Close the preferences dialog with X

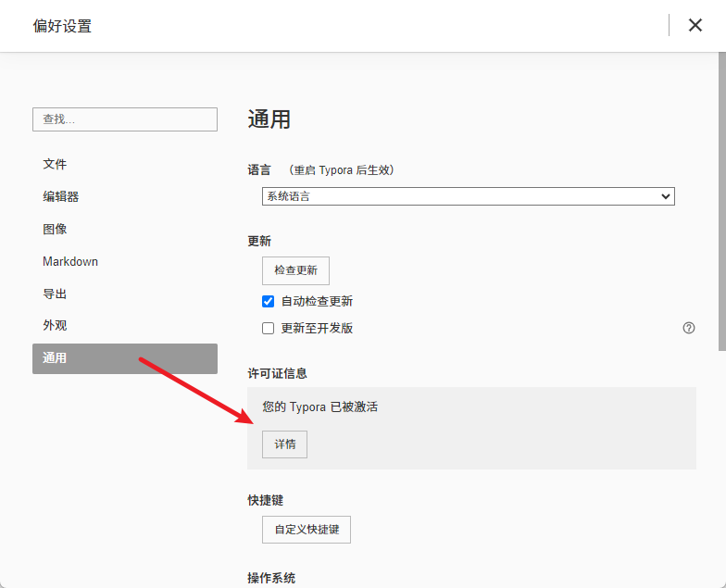695,25
